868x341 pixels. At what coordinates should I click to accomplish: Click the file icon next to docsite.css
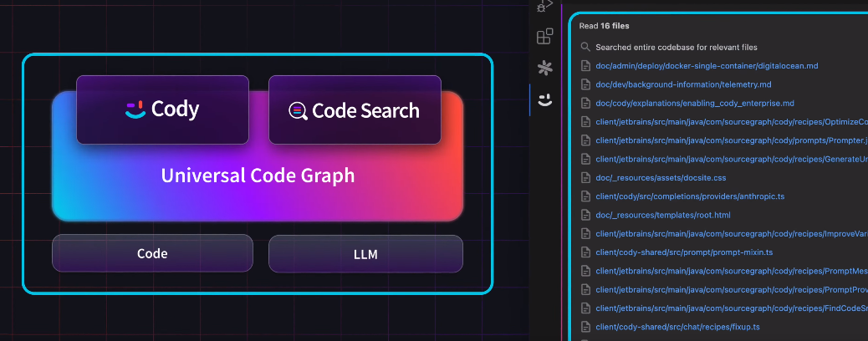pos(585,178)
